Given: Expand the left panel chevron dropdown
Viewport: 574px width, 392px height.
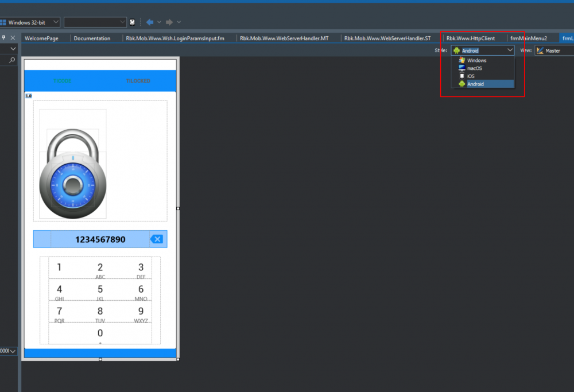Looking at the screenshot, I should tap(13, 49).
